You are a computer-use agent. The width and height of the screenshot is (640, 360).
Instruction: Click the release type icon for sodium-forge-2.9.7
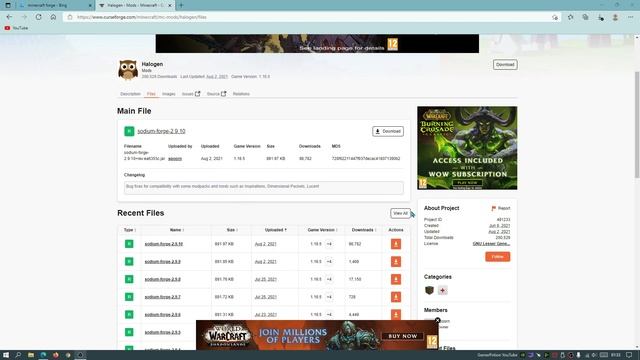pyautogui.click(x=129, y=297)
